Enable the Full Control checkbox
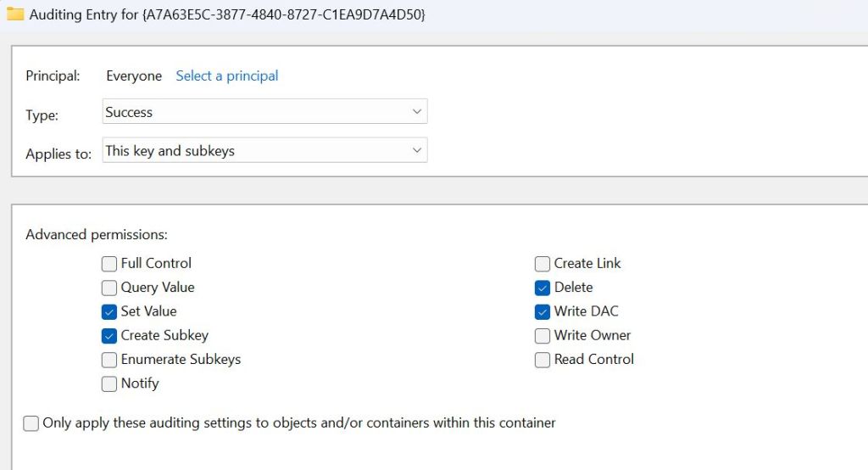 pos(109,264)
